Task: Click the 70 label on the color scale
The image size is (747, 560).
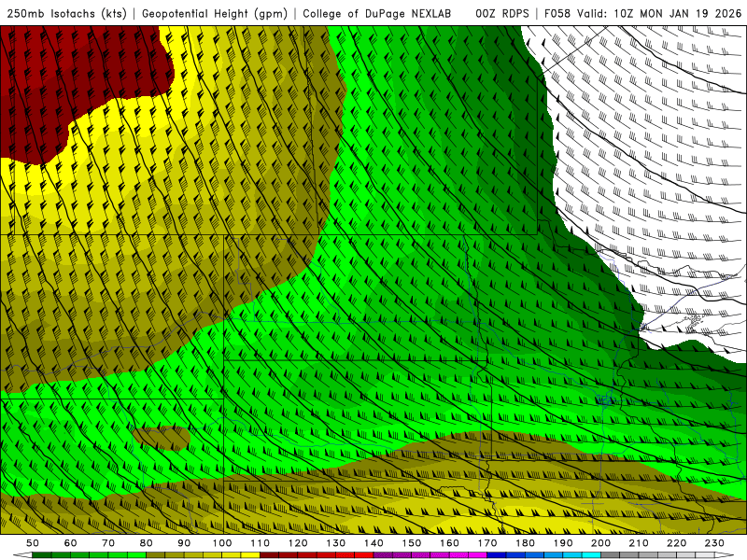Action: (108, 543)
